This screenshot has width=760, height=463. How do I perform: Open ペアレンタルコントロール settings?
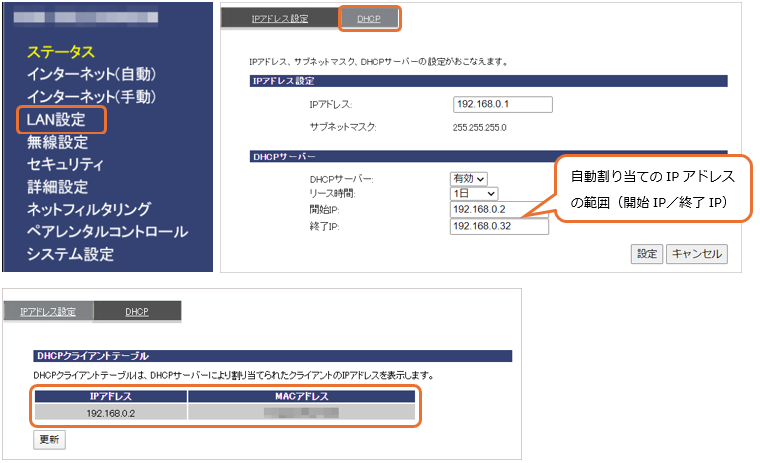click(107, 231)
